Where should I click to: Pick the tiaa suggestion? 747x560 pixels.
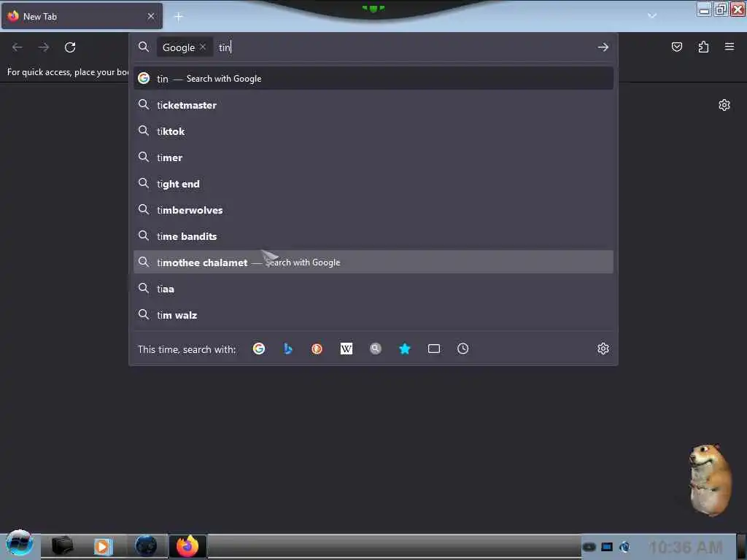373,289
